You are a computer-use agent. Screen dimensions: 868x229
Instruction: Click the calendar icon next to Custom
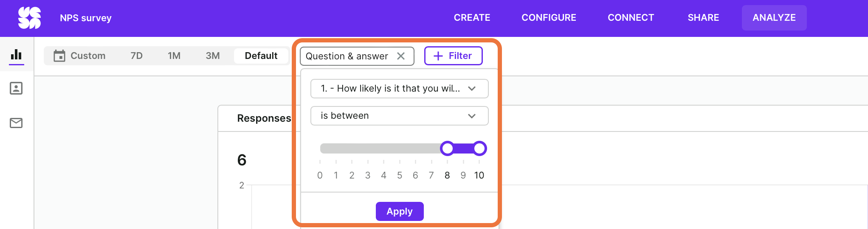click(x=59, y=56)
